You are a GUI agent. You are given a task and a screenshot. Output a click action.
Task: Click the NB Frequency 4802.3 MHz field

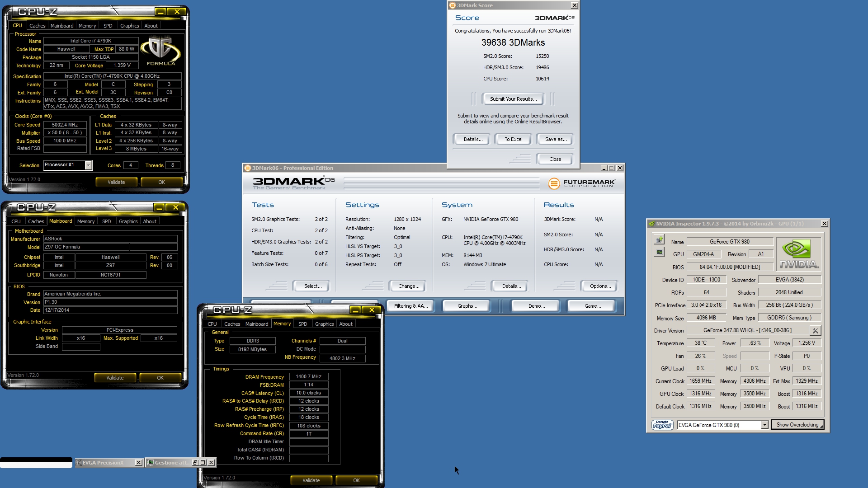pos(342,358)
